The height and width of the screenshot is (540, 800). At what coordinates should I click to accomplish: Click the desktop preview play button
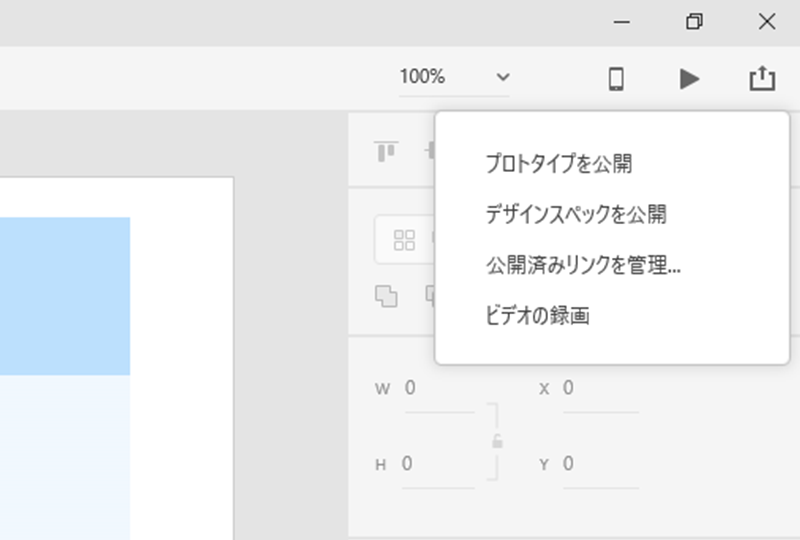[x=689, y=78]
